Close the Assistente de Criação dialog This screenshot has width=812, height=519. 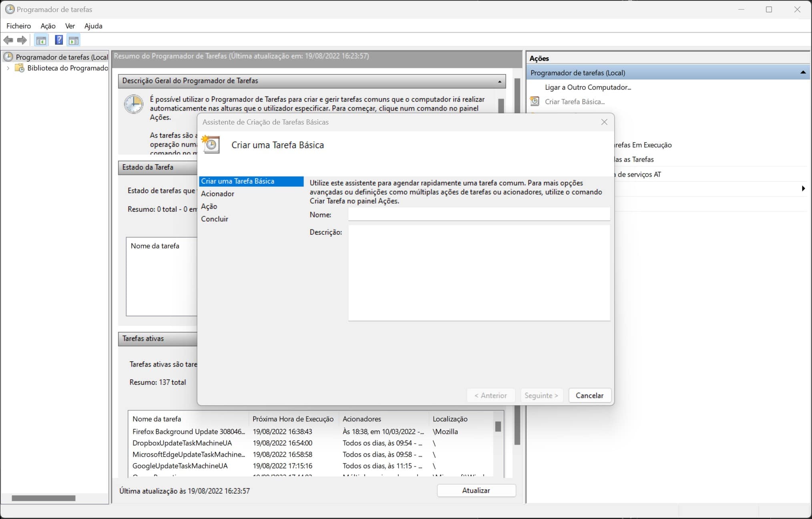(x=604, y=122)
